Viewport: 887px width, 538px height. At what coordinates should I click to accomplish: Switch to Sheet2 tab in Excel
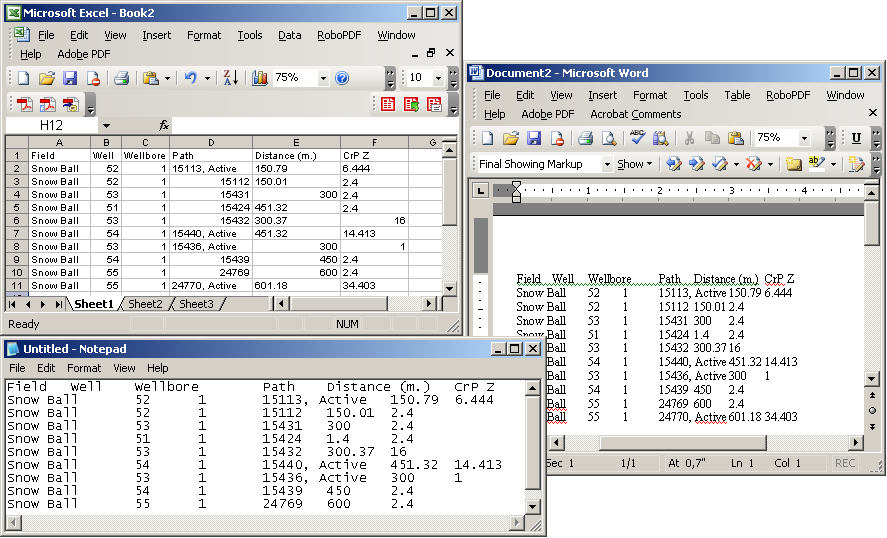145,304
